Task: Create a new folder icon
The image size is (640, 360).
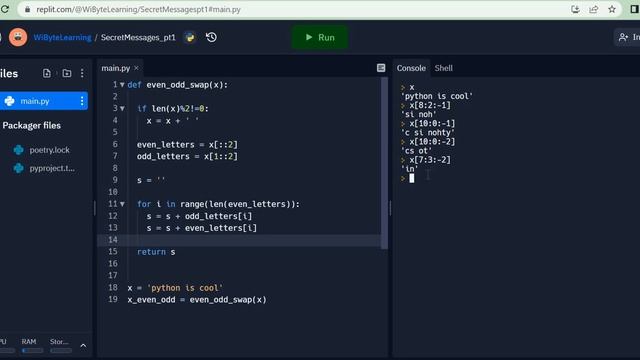Action: coord(67,73)
